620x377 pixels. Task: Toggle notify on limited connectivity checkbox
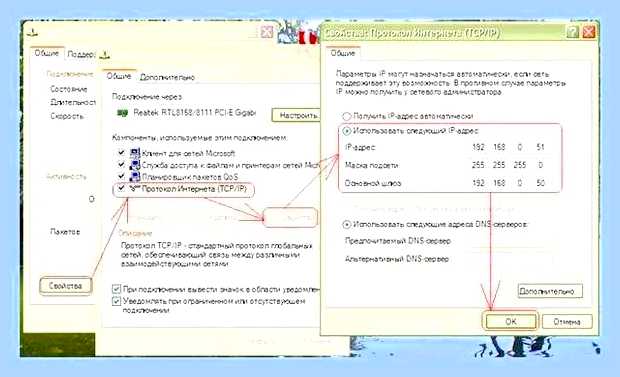116,301
